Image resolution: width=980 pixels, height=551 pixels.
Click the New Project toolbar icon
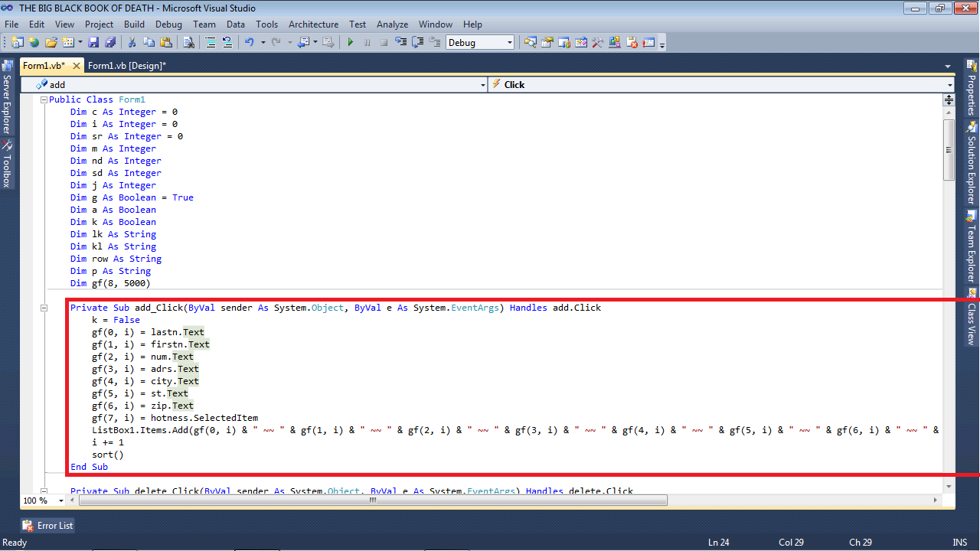tap(18, 43)
